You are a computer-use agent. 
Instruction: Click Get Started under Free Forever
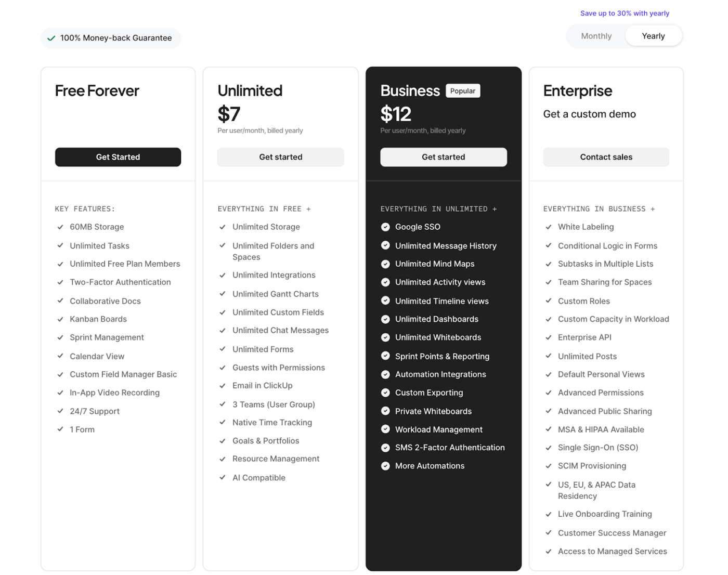point(118,156)
